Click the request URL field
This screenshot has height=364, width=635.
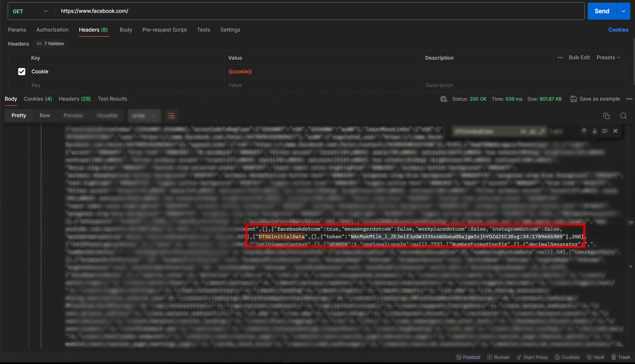[x=320, y=11]
